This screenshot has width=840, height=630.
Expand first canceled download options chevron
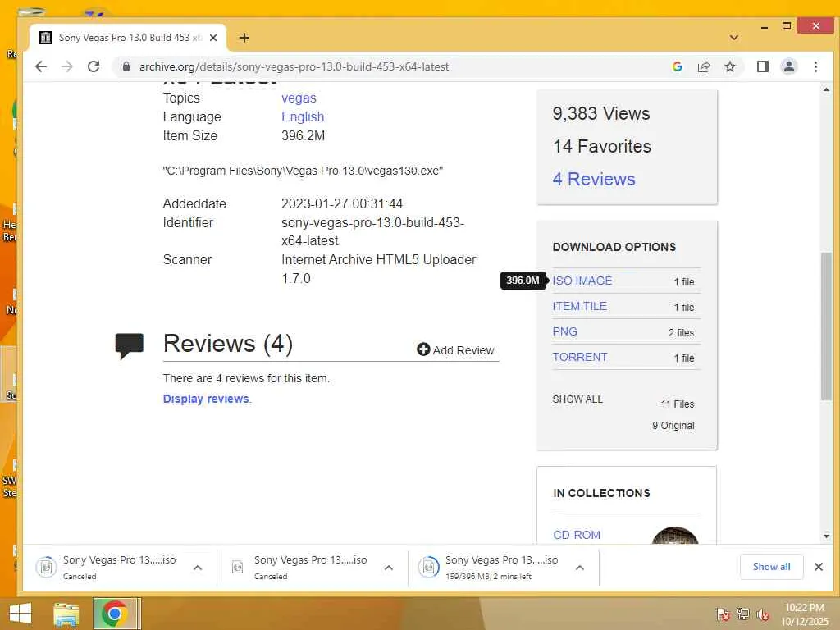(198, 568)
